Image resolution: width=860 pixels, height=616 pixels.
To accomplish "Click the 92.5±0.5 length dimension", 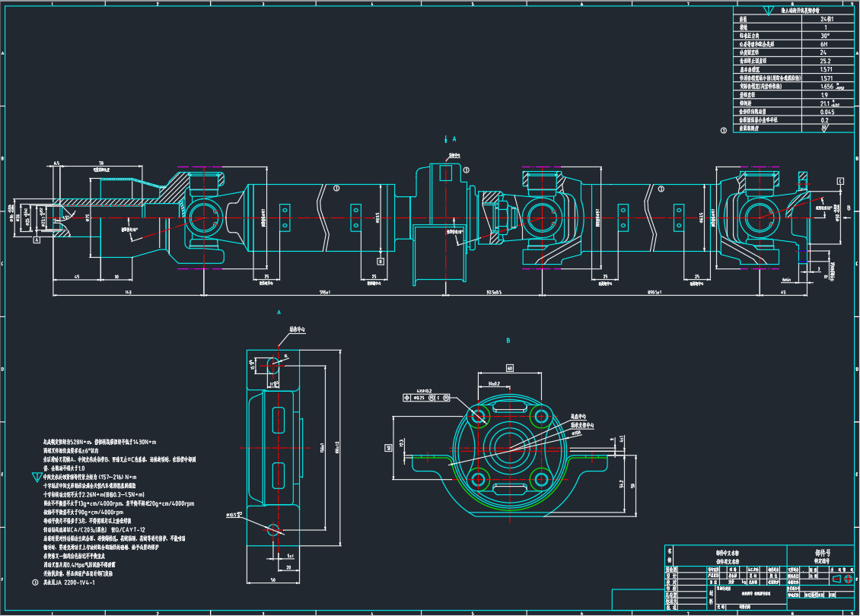I will [494, 293].
